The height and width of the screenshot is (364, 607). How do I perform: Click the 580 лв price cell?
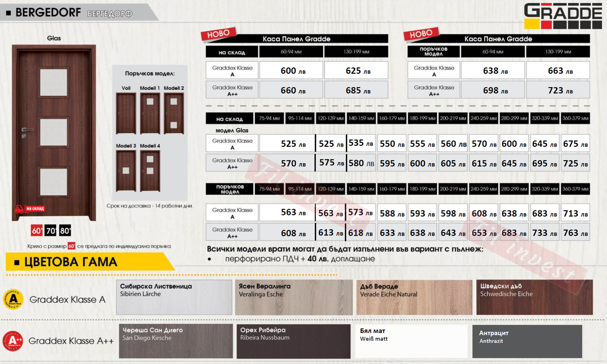[x=361, y=163]
